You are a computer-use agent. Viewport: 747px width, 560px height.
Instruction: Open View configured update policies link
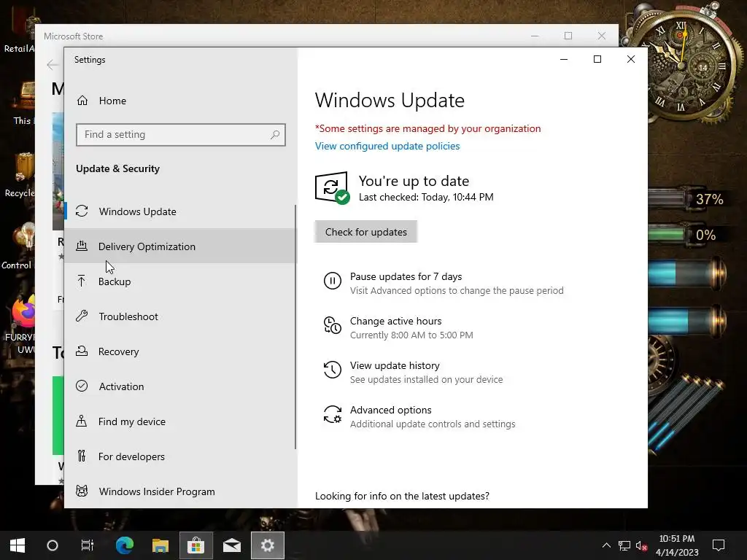[x=387, y=146]
